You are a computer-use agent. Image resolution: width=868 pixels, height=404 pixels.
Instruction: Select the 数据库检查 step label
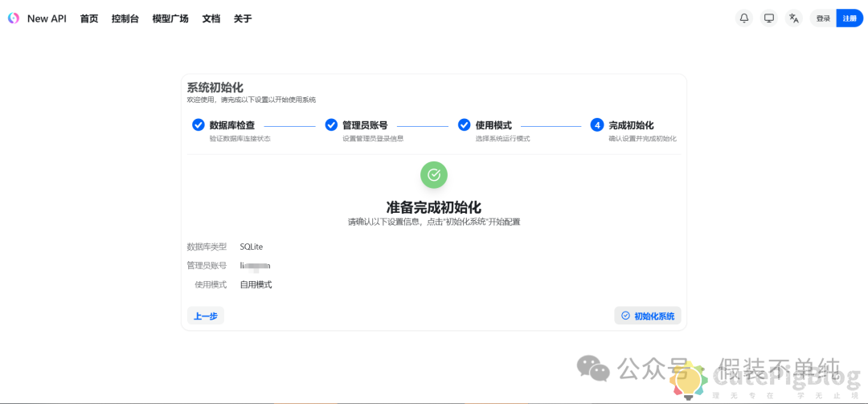coord(232,125)
